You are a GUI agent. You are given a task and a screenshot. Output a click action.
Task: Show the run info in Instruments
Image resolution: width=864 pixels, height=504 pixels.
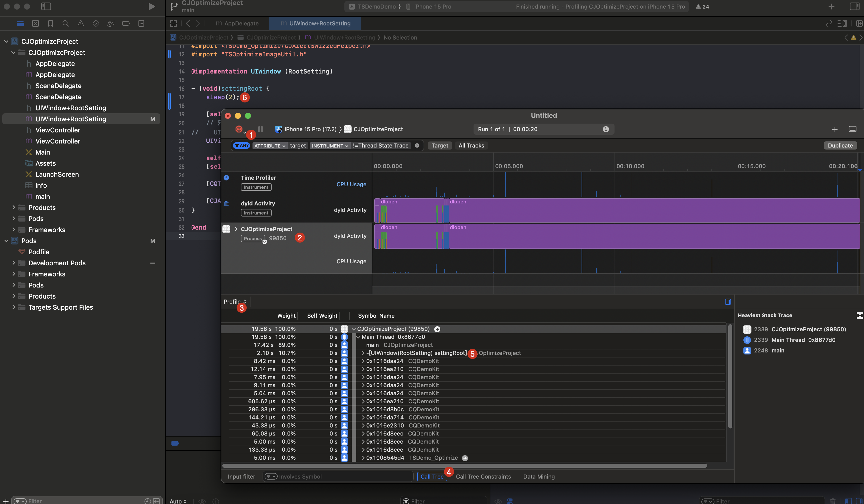(x=606, y=129)
